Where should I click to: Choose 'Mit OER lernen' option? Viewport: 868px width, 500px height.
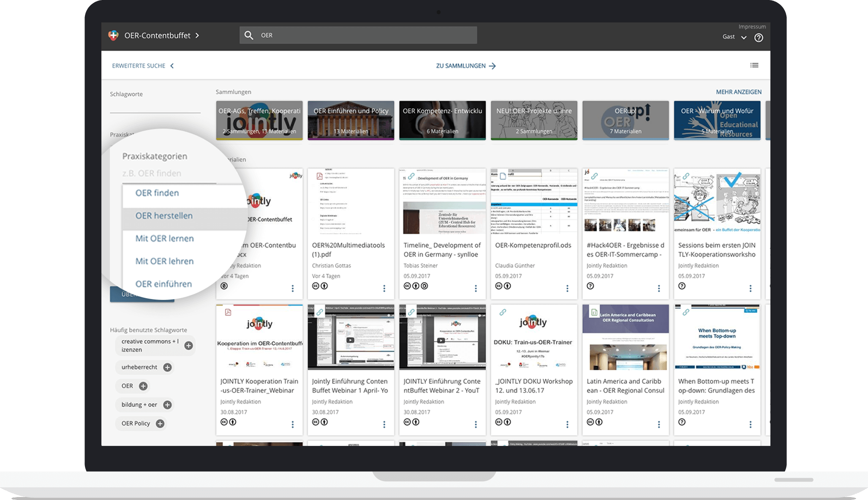click(164, 239)
